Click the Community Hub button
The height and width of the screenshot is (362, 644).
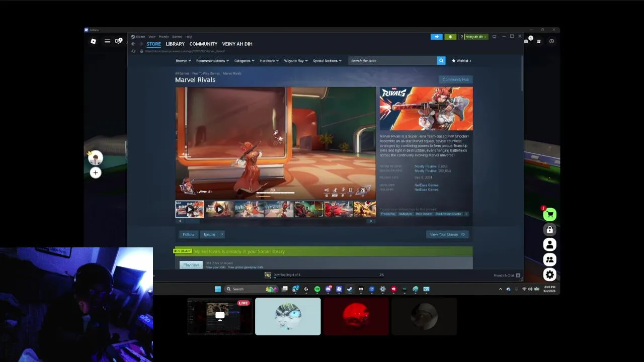point(455,79)
